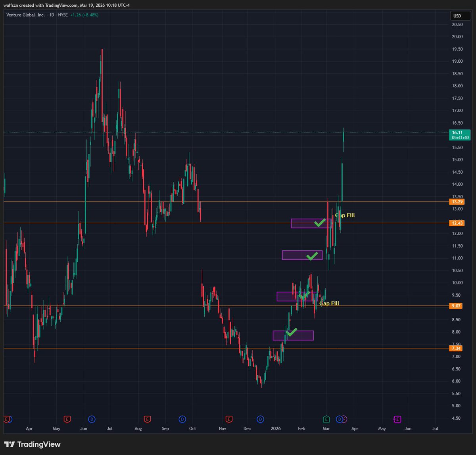Click the TradingView logo
This screenshot has height=455, width=476.
point(33,444)
